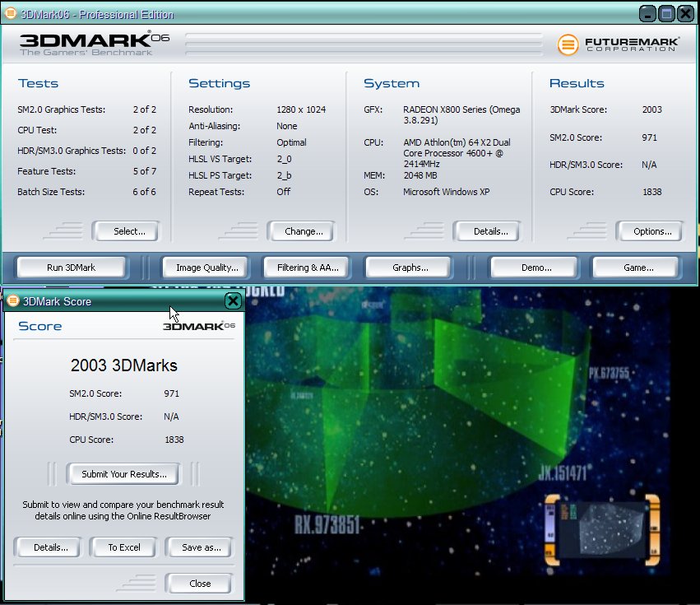Open system Details... in main window
The height and width of the screenshot is (605, 700).
pos(487,231)
